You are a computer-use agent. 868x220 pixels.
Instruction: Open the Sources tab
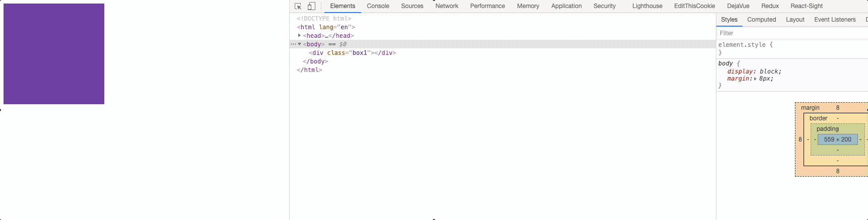tap(412, 6)
